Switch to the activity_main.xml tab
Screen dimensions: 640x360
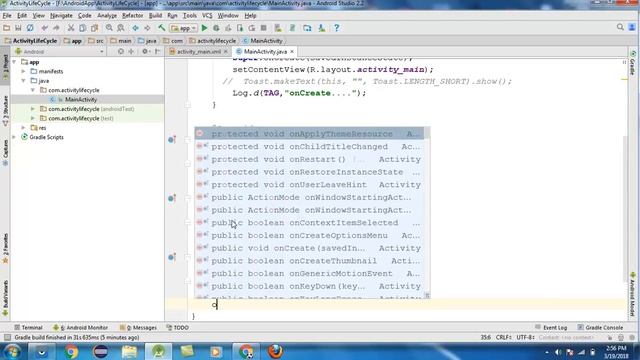[198, 52]
